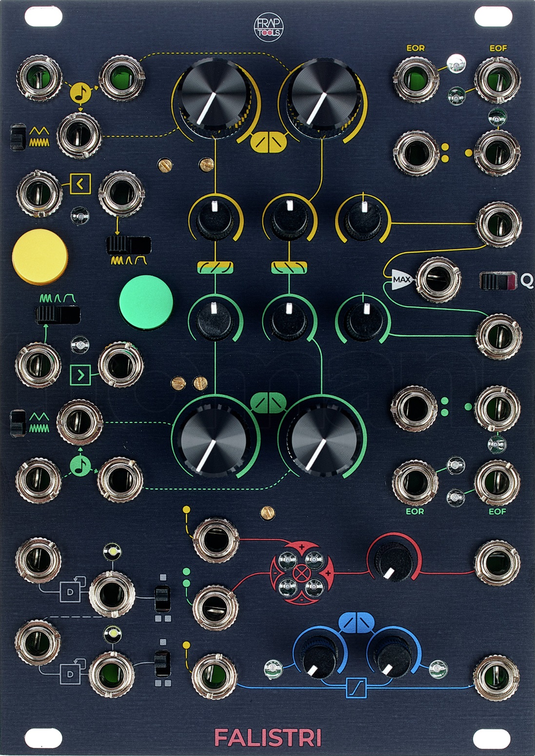Image resolution: width=535 pixels, height=756 pixels.
Task: Click green waveform icon beside lower-left switch
Action: (40, 423)
